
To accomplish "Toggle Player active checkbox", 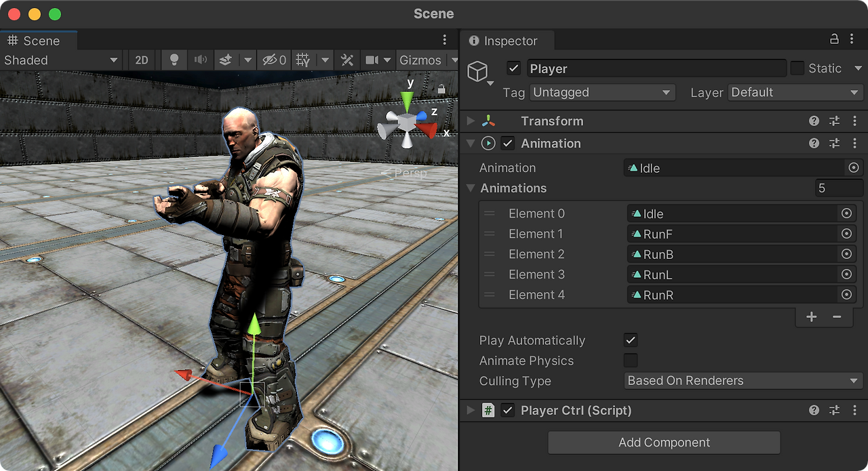I will click(514, 68).
